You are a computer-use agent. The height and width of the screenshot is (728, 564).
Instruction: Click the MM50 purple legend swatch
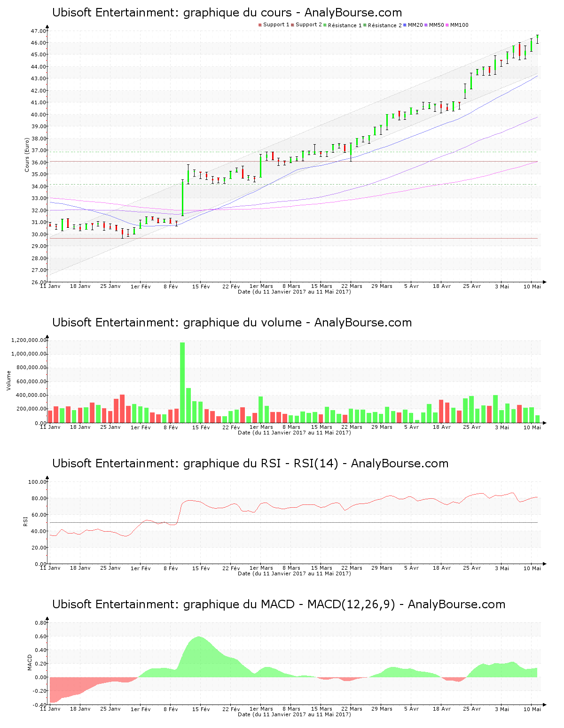(426, 25)
